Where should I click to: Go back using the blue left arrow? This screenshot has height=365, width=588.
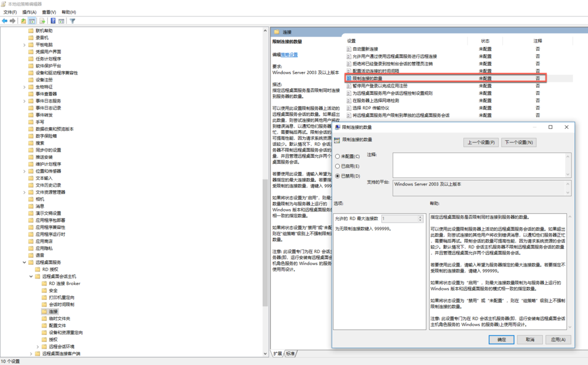pos(5,21)
